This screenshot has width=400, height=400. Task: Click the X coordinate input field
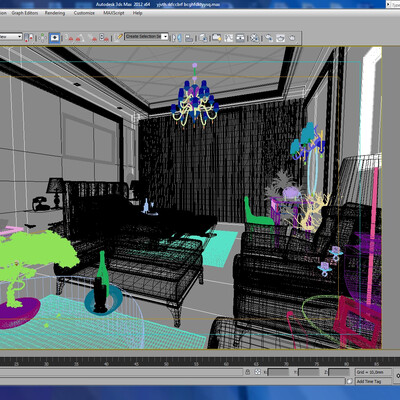pos(278,372)
